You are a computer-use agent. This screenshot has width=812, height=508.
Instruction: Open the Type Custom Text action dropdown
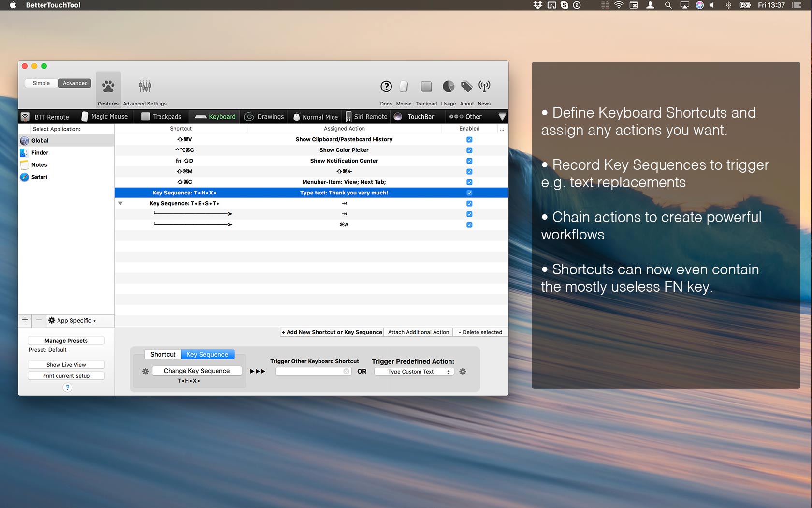413,371
